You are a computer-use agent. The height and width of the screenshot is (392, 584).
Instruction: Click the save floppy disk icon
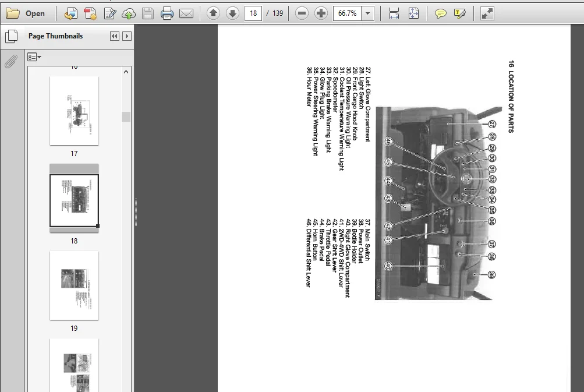[x=148, y=13]
